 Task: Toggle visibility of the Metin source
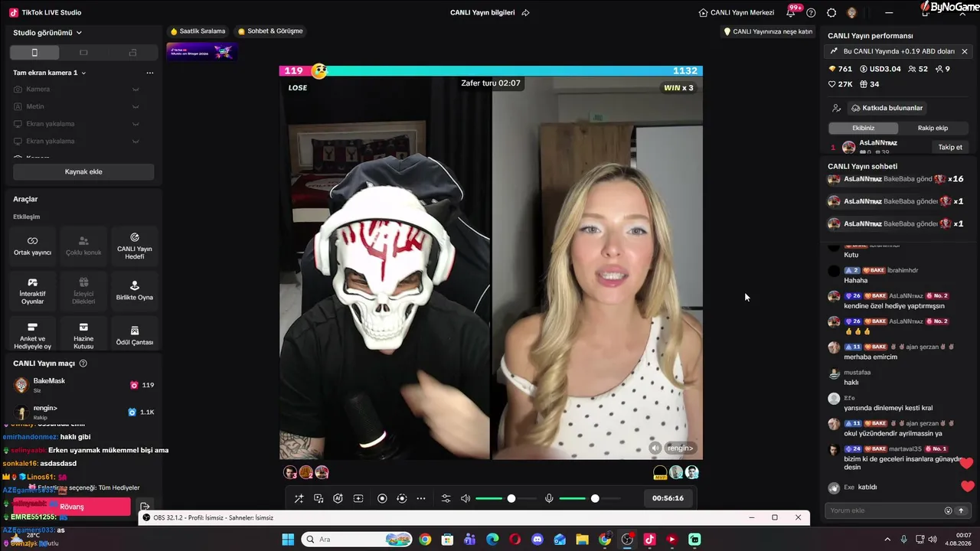pos(136,106)
